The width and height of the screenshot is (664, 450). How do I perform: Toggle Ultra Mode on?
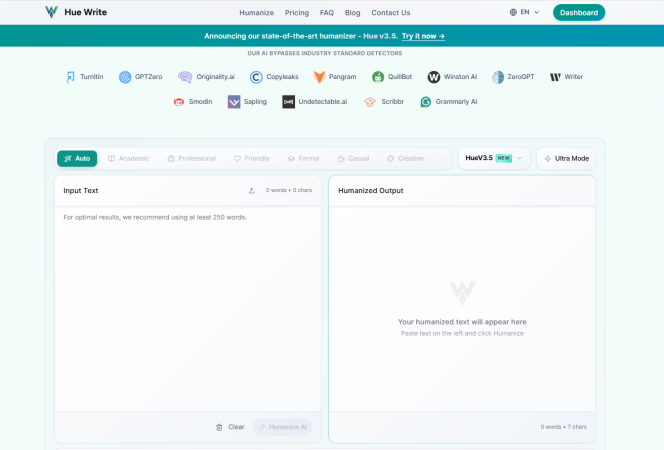[566, 158]
